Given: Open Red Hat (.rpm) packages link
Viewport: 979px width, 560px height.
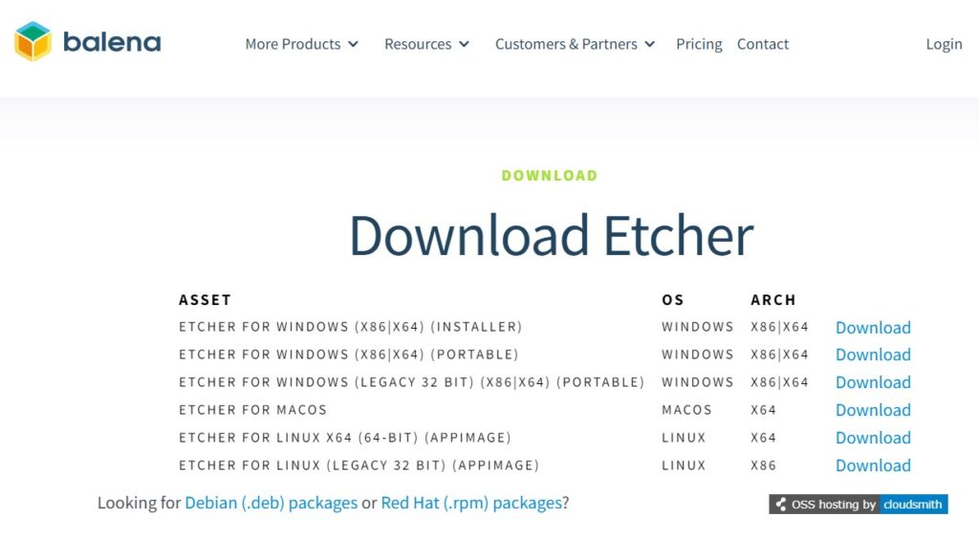Looking at the screenshot, I should click(x=471, y=503).
